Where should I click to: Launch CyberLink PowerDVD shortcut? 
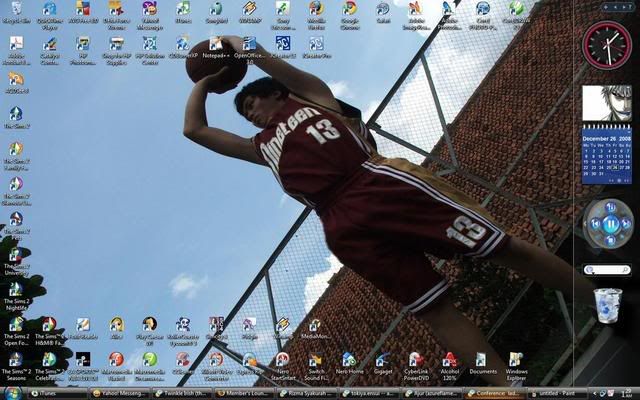pyautogui.click(x=416, y=360)
